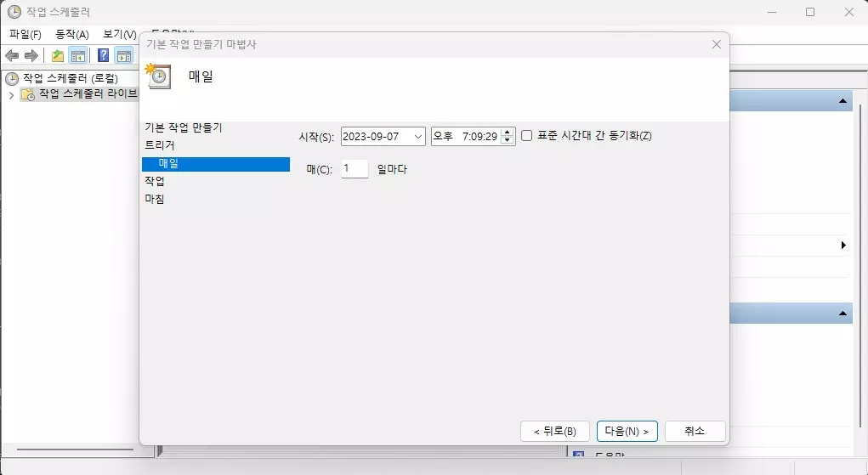Toggle the Show/Hide Action Pane icon
Viewport: 868px width, 475px height.
[124, 55]
